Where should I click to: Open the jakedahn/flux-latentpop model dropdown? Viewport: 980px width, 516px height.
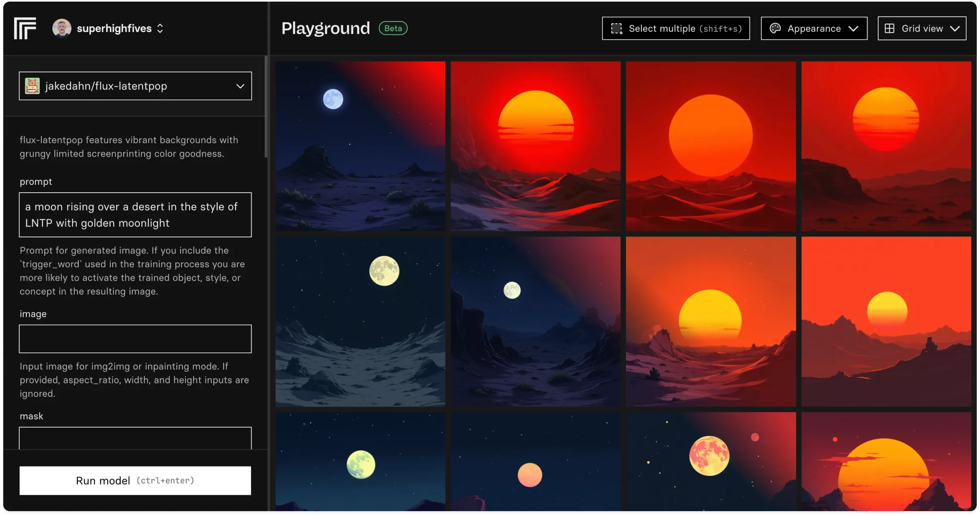pyautogui.click(x=135, y=86)
